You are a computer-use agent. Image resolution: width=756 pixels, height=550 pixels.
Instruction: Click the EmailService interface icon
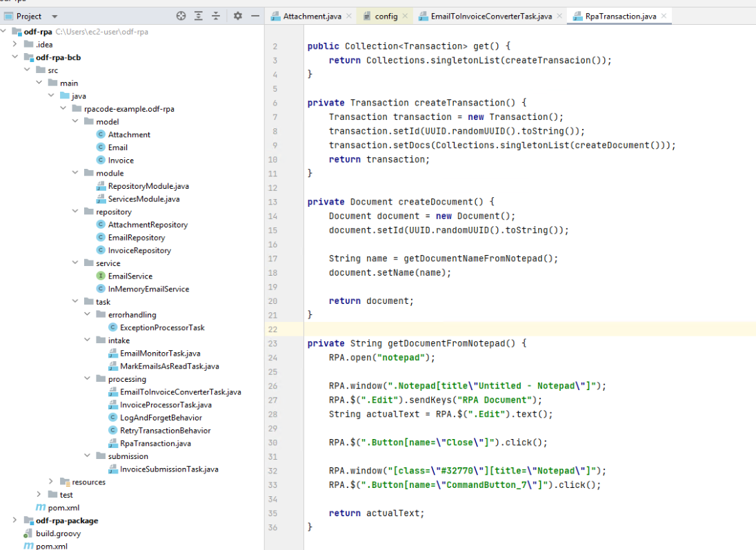tap(101, 276)
